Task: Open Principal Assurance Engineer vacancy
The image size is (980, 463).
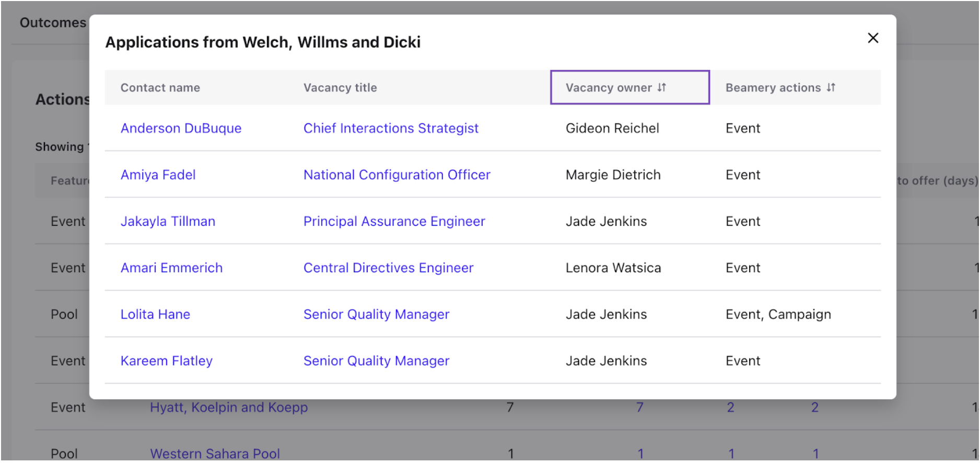Action: 394,222
